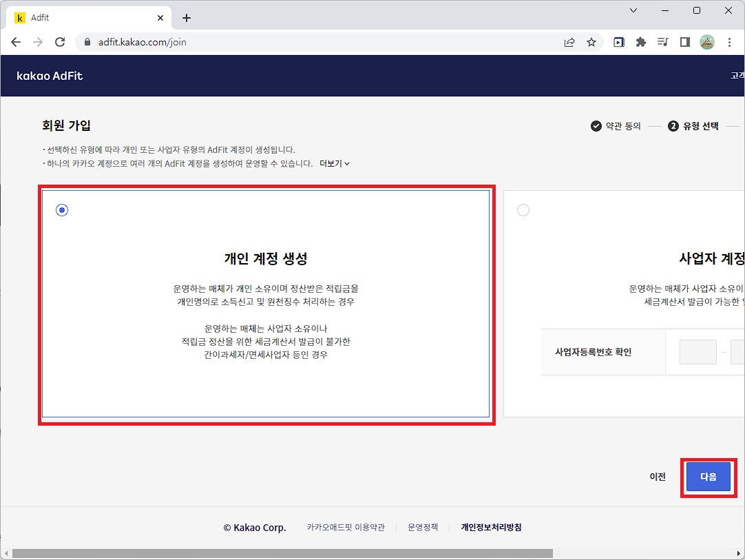745x560 pixels.
Task: Share this page via address bar icon
Action: point(569,42)
